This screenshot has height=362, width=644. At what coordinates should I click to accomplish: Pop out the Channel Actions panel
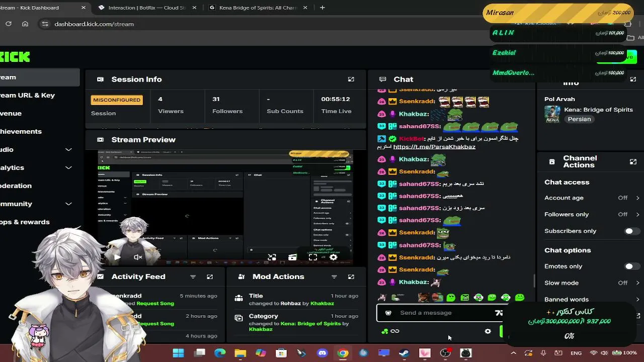click(x=633, y=162)
